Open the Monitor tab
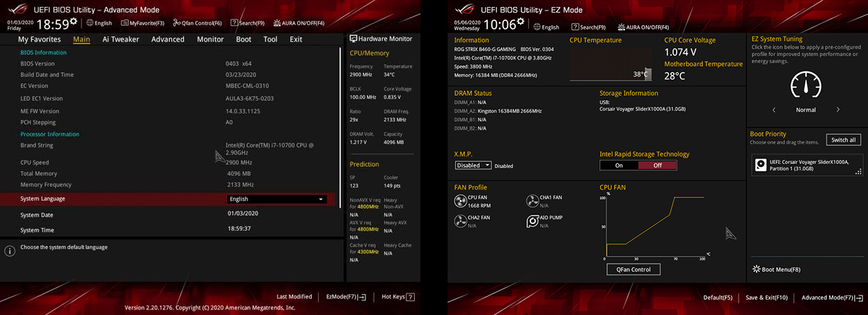 click(210, 40)
